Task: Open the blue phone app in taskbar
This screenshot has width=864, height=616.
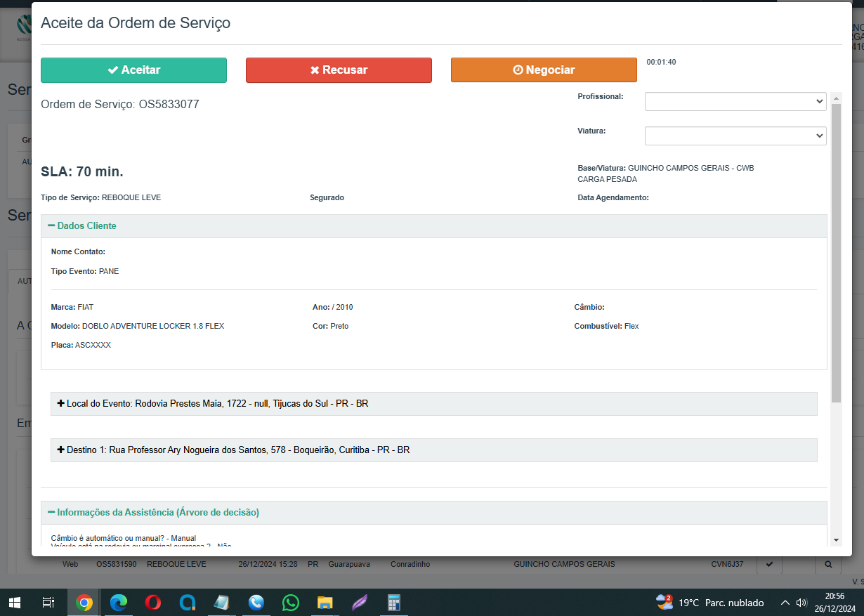Action: pos(256,602)
